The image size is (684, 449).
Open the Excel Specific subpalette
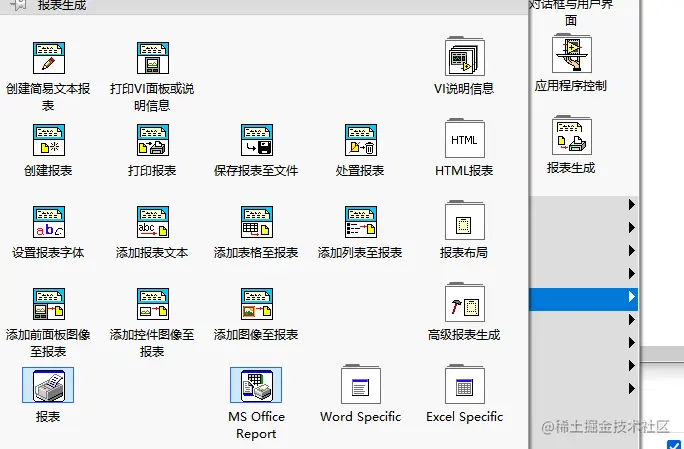coord(465,384)
